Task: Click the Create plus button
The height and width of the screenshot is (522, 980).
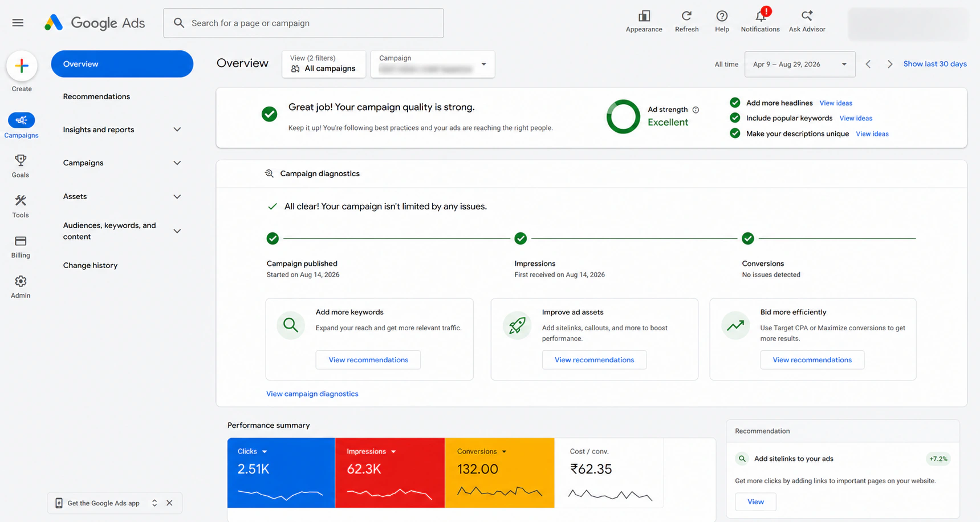Action: point(22,66)
